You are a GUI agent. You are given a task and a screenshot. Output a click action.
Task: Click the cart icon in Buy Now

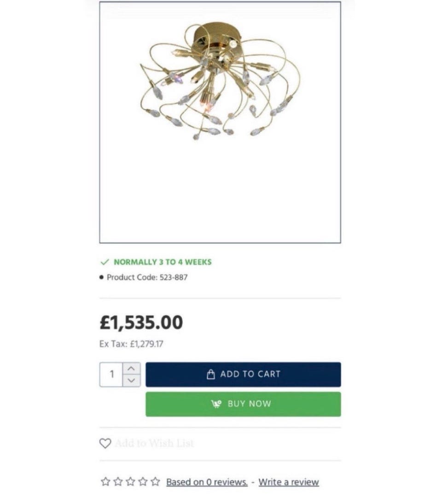pyautogui.click(x=216, y=404)
